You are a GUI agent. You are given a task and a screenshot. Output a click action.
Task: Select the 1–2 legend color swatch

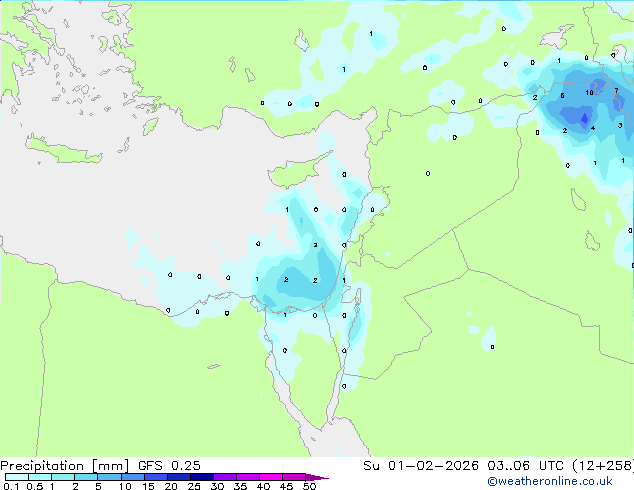pyautogui.click(x=63, y=477)
